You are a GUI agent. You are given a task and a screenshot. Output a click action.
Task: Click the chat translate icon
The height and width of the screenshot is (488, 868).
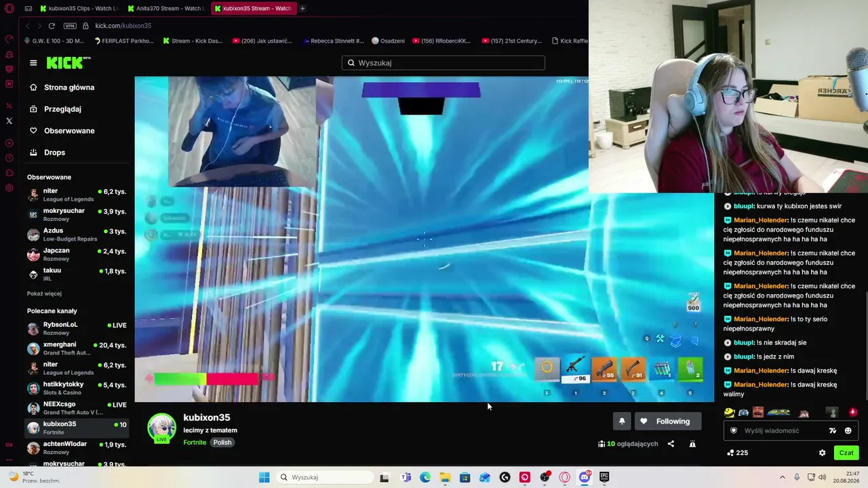tap(833, 430)
